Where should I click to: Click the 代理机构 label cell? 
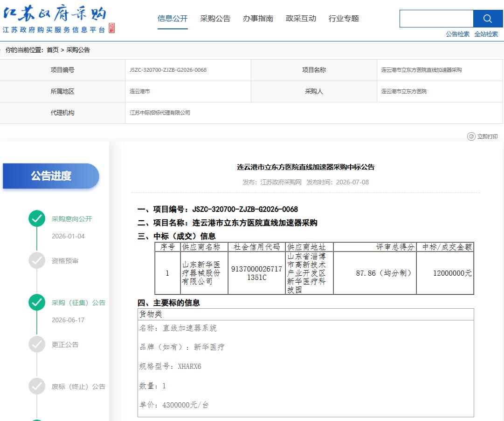coord(62,113)
